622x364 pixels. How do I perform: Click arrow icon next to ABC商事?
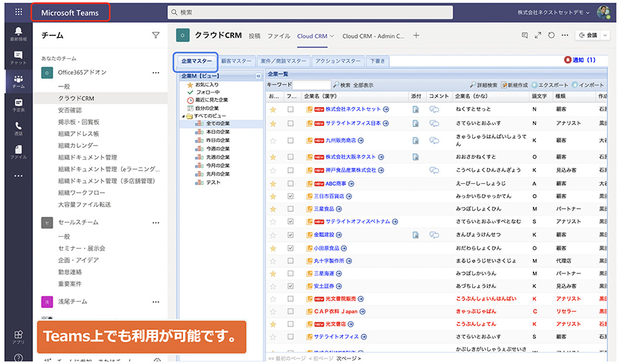coord(351,184)
